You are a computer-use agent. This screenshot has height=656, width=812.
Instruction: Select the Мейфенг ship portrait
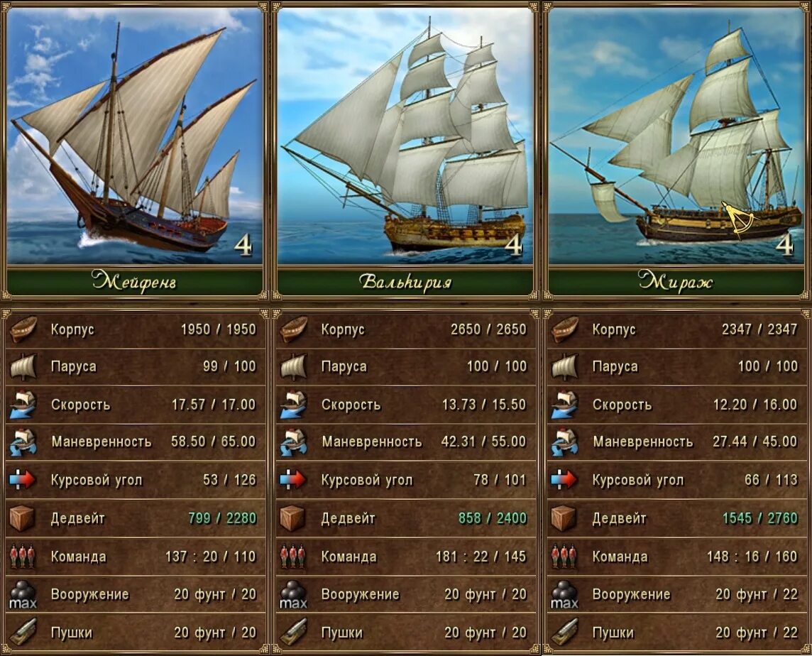point(135,136)
